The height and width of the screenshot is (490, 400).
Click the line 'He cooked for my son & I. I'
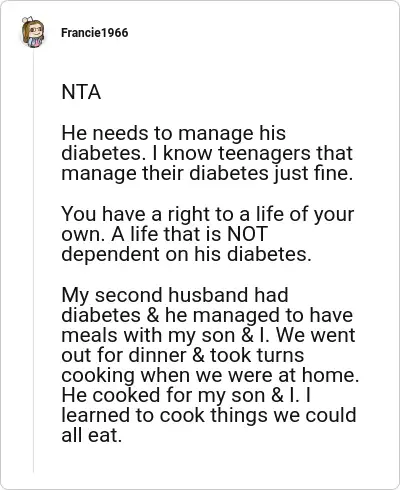pyautogui.click(x=186, y=396)
